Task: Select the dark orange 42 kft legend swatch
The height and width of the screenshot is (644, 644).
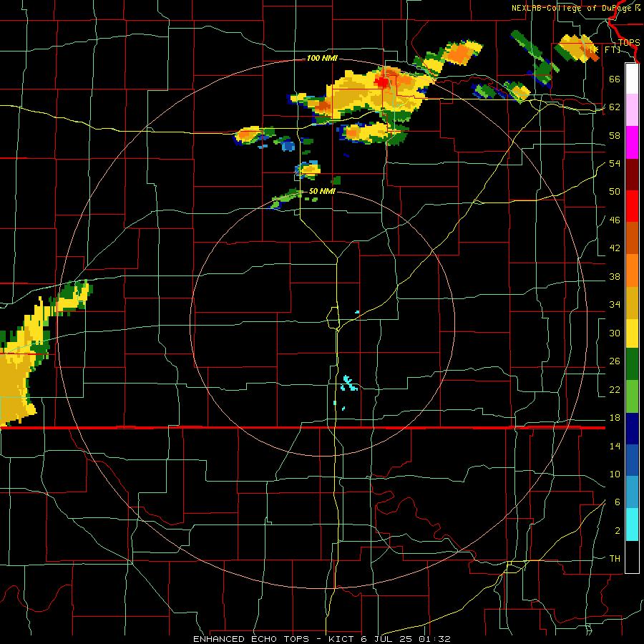Action: (x=632, y=238)
